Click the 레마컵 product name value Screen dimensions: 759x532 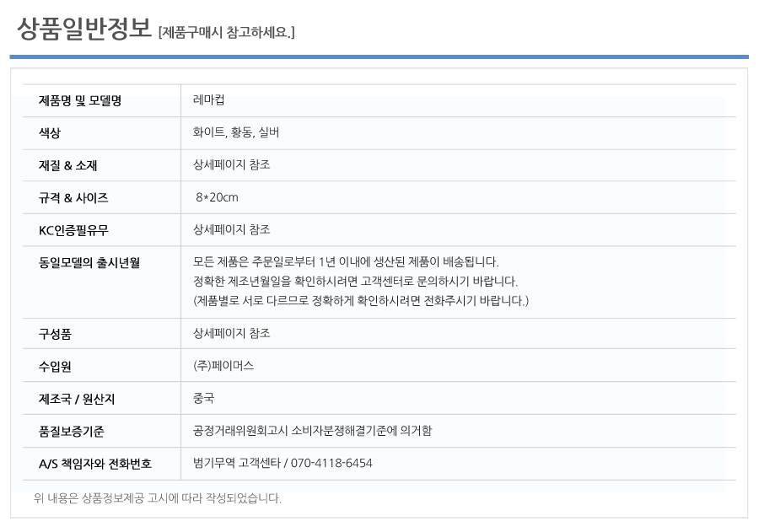pyautogui.click(x=208, y=99)
